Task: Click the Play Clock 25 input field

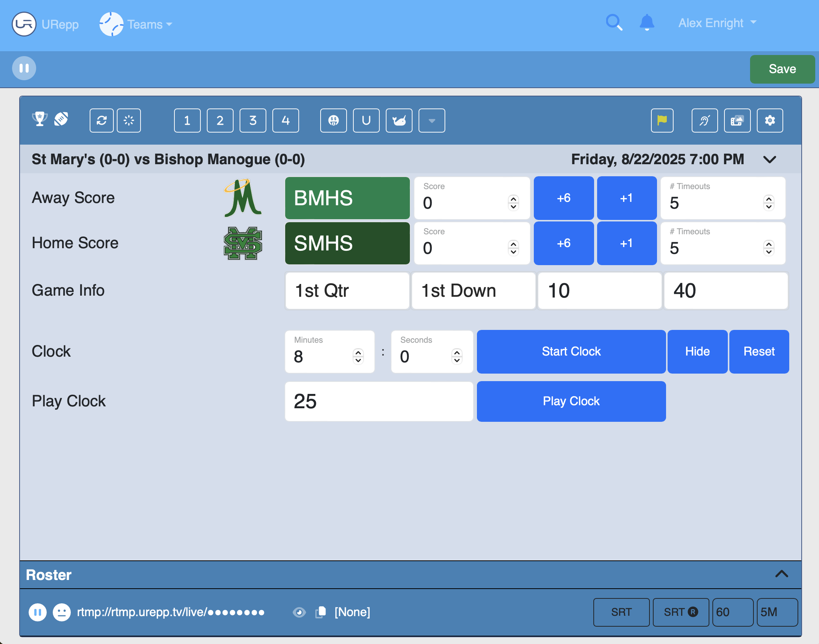Action: (379, 401)
